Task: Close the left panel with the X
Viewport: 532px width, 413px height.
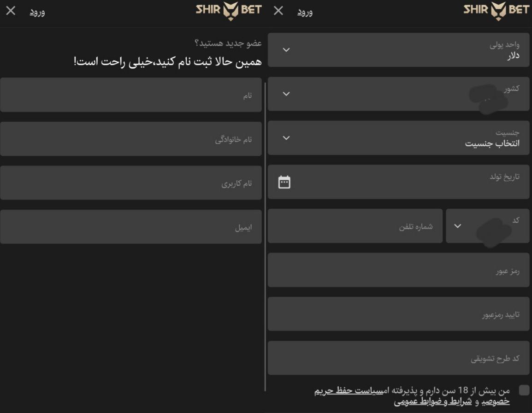Action: coord(10,12)
